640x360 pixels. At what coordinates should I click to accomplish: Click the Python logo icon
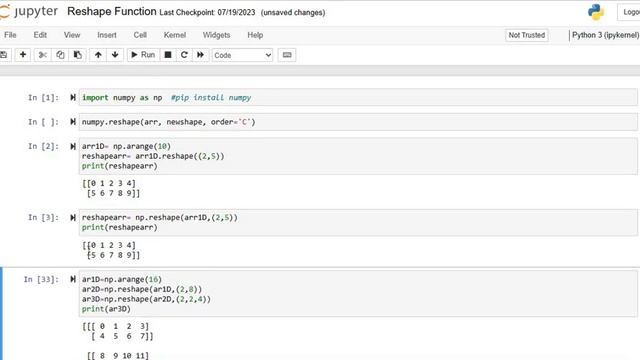596,12
